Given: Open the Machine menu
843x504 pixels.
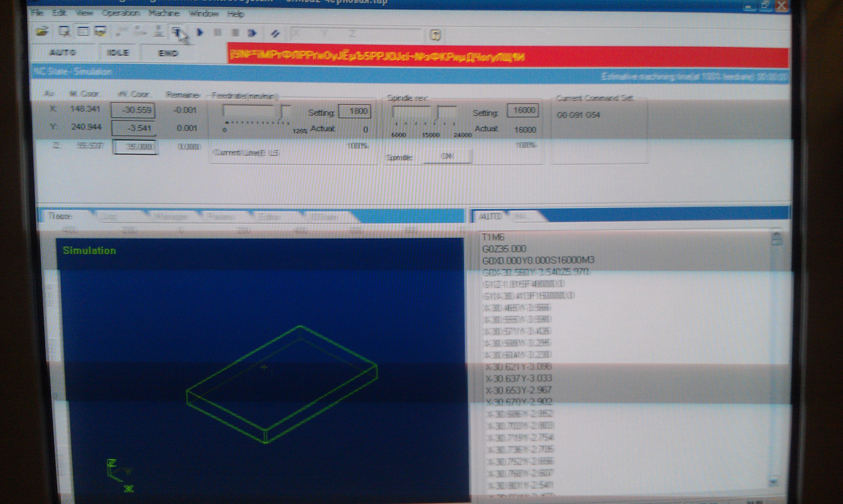Looking at the screenshot, I should click(x=164, y=13).
